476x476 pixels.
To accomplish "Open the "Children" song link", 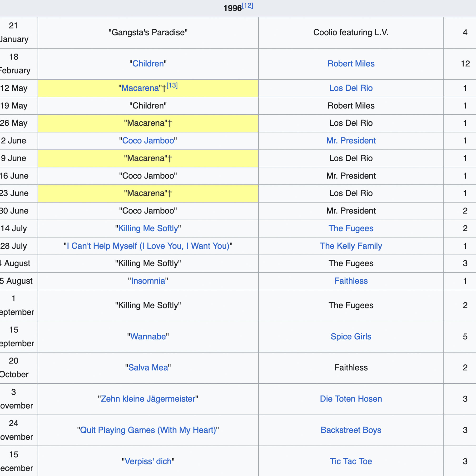I will click(148, 64).
